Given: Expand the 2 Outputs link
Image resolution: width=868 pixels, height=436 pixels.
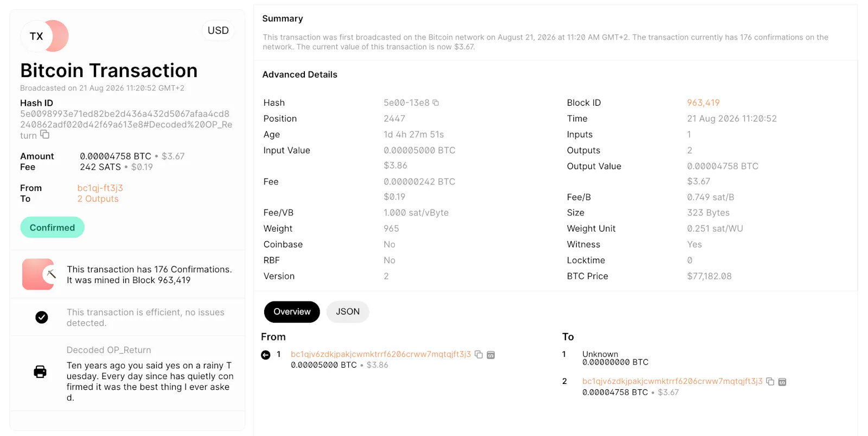Looking at the screenshot, I should 98,199.
